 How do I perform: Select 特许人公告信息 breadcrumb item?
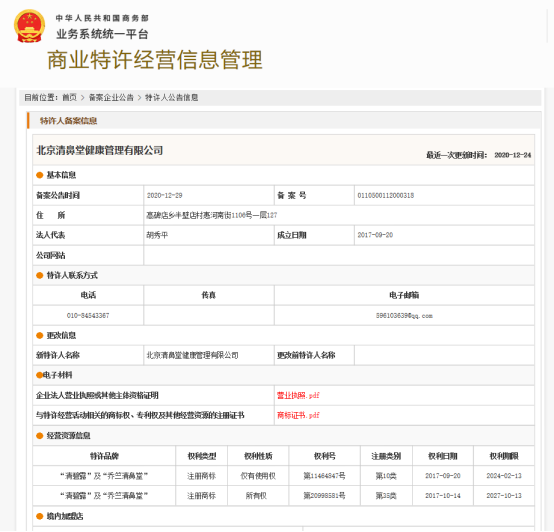[x=171, y=97]
